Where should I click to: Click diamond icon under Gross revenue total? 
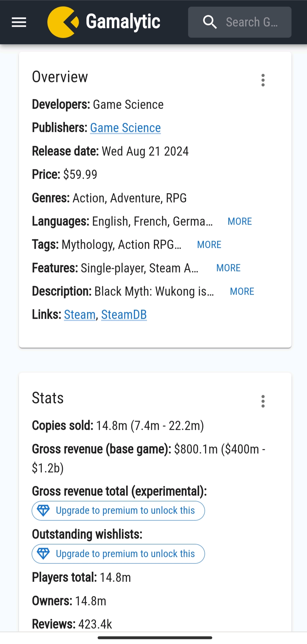pos(43,511)
